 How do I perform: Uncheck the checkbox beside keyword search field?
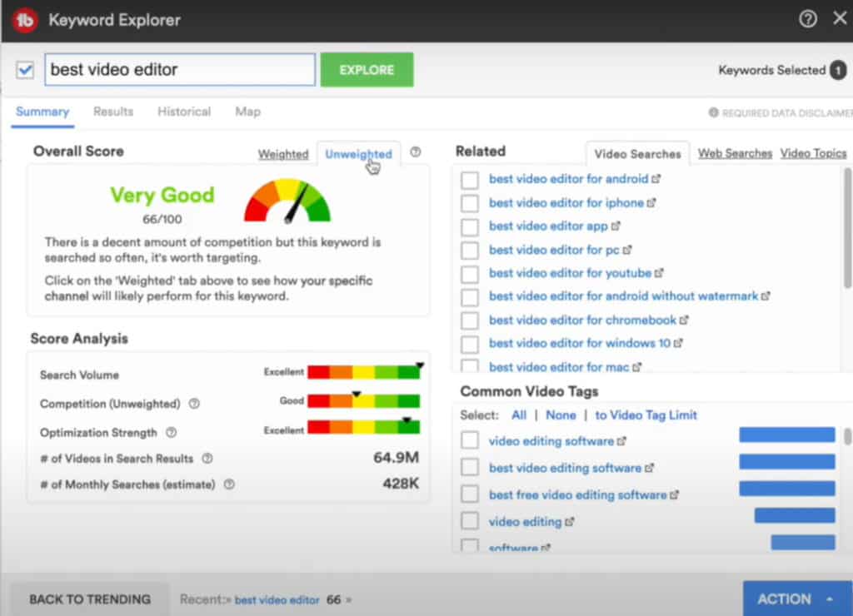24,70
